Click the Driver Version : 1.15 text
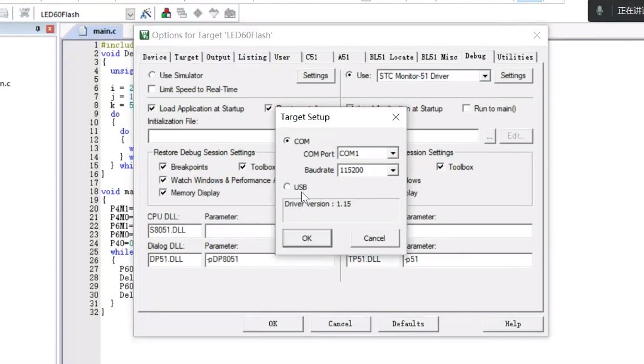The height and width of the screenshot is (364, 644). click(318, 204)
